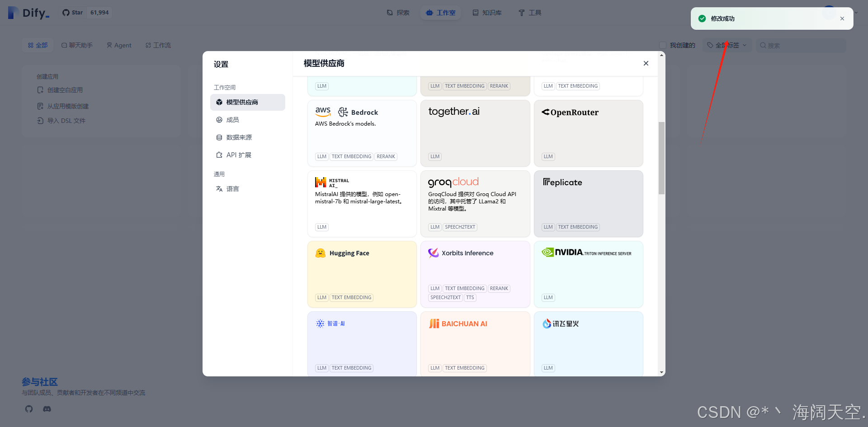Image resolution: width=868 pixels, height=427 pixels.
Task: Choose the NVIDIA Triton Inference Server logo
Action: click(586, 253)
